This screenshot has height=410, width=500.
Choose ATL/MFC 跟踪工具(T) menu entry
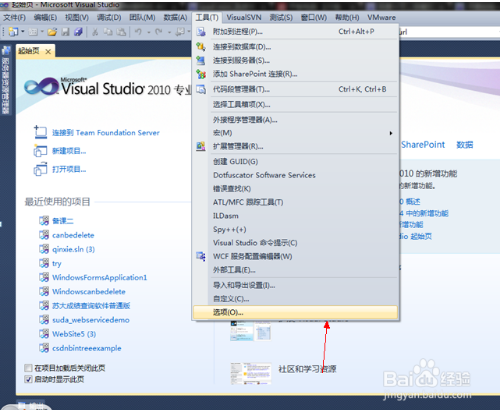(x=295, y=202)
